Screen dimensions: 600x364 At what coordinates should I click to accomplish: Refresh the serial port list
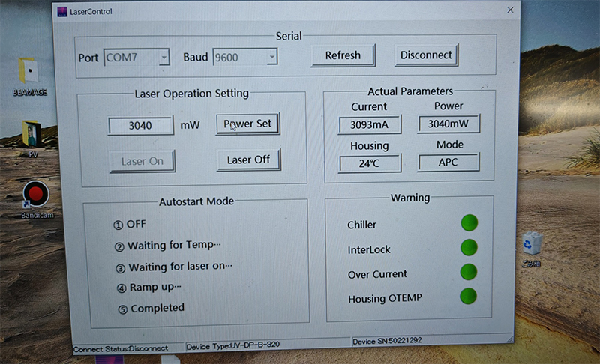(343, 55)
